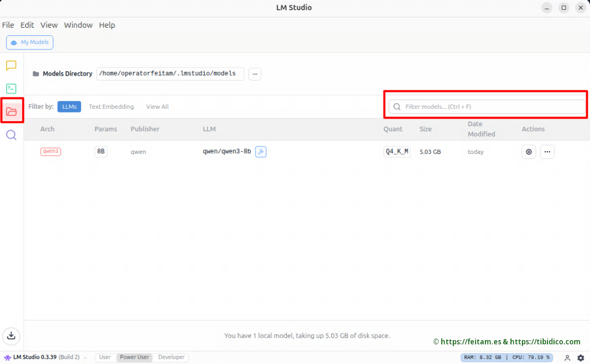Image resolution: width=590 pixels, height=364 pixels.
Task: Switch to Power User mode
Action: pyautogui.click(x=135, y=357)
